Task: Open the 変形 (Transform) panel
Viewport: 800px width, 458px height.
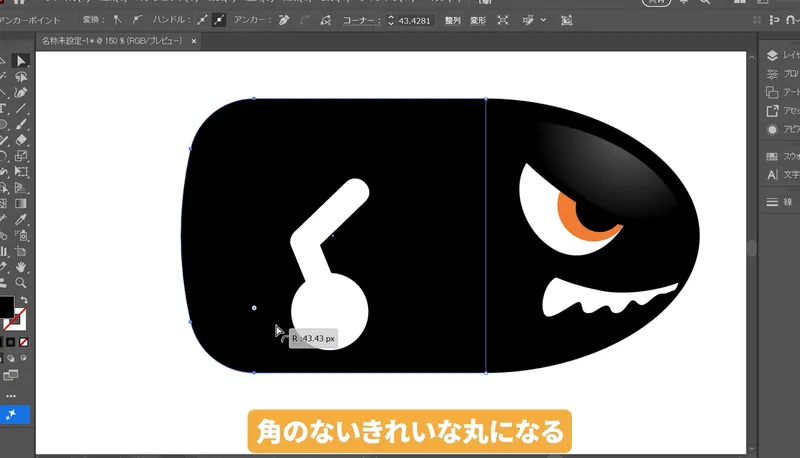Action: [x=476, y=19]
